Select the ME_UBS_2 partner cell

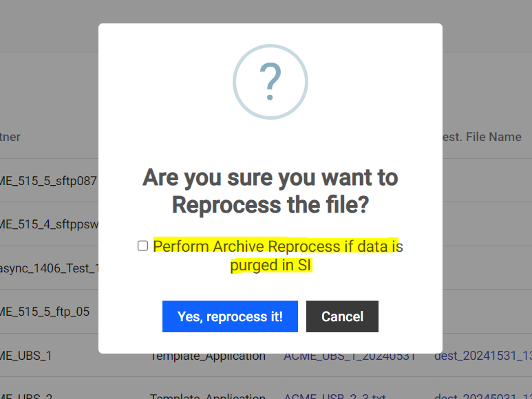26,396
